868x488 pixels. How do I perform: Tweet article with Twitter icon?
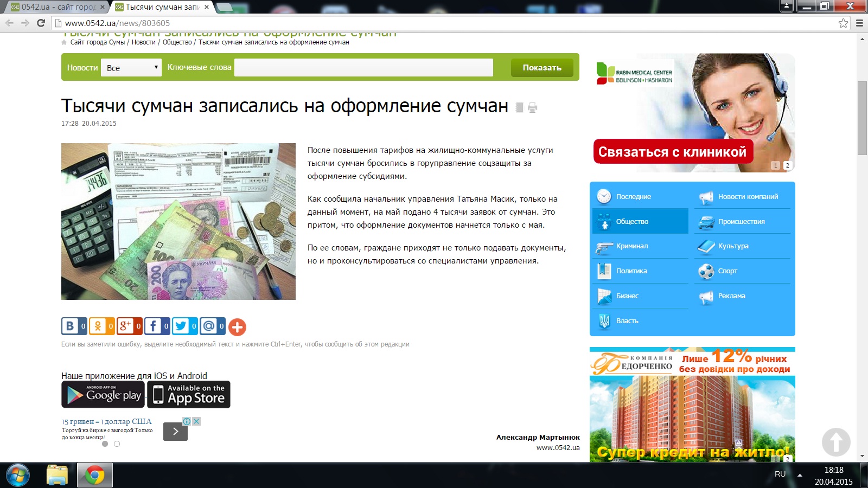pos(181,326)
